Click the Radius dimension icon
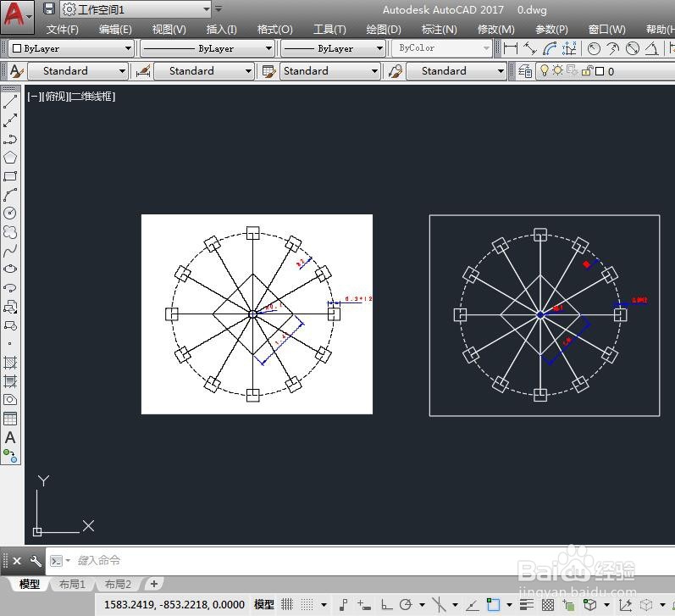675x616 pixels. [594, 48]
